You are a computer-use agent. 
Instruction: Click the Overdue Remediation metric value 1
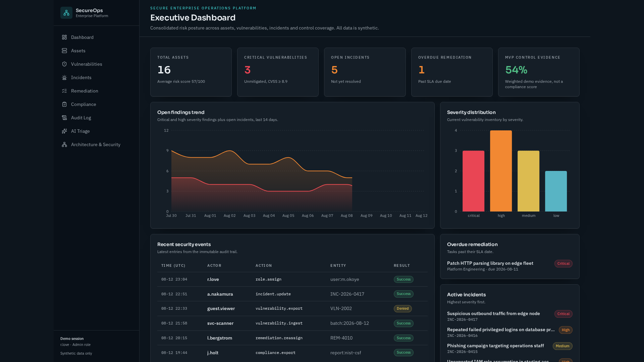coord(421,70)
